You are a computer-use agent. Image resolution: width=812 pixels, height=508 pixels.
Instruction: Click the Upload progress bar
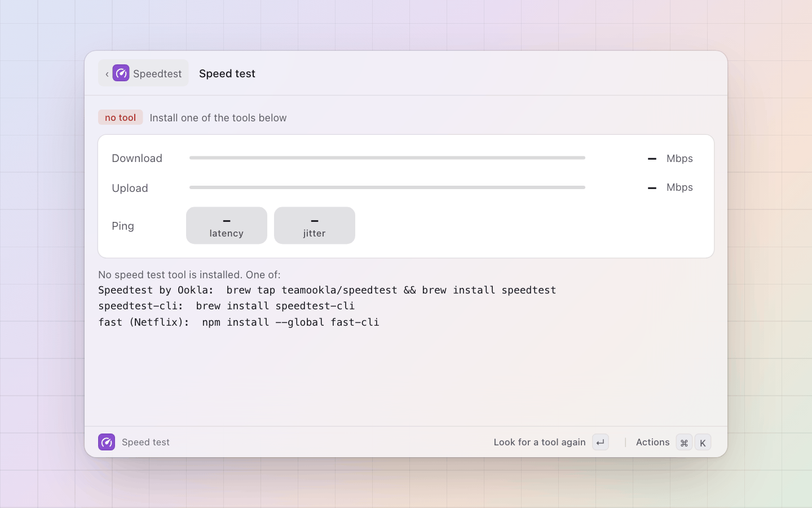click(x=387, y=187)
